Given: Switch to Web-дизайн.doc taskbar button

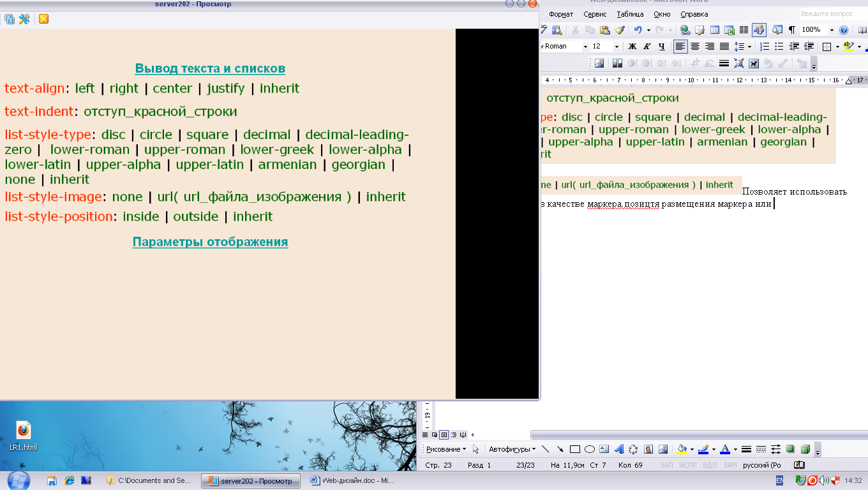Looking at the screenshot, I should 353,480.
